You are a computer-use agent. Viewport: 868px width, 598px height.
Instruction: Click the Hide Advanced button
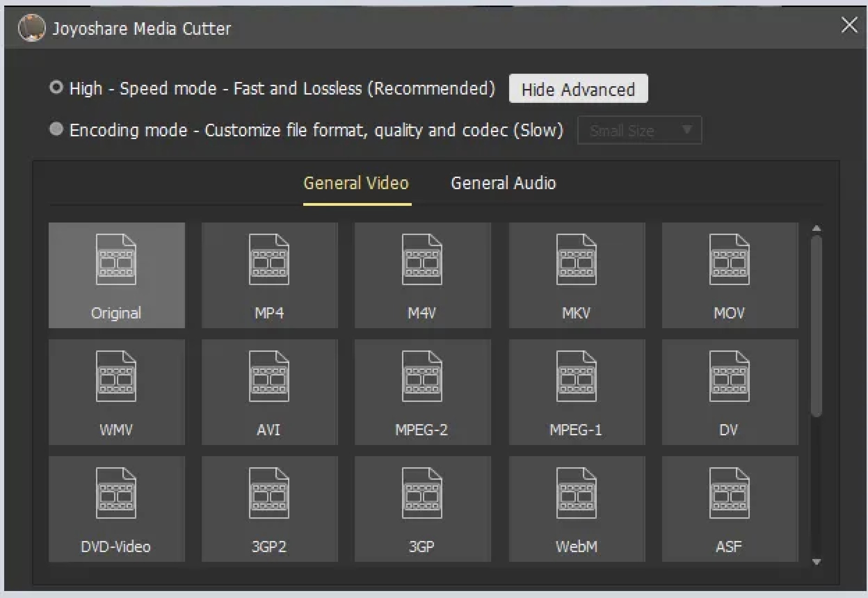coord(578,89)
